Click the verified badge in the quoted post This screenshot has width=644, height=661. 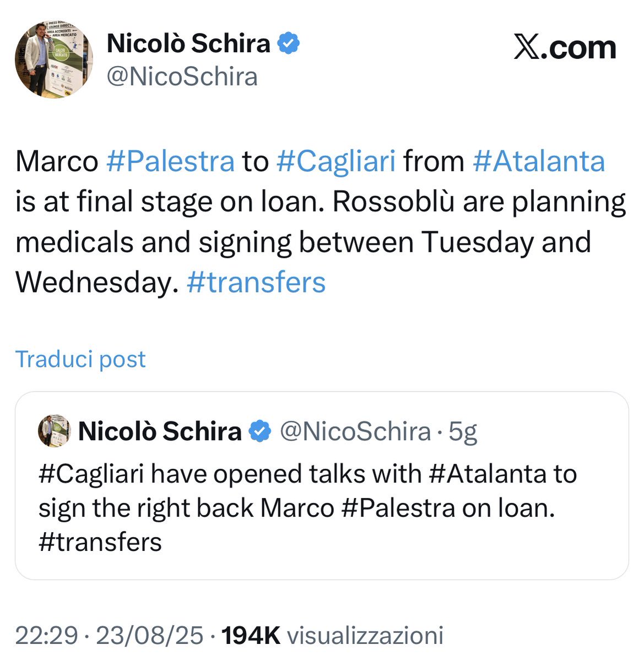click(261, 431)
